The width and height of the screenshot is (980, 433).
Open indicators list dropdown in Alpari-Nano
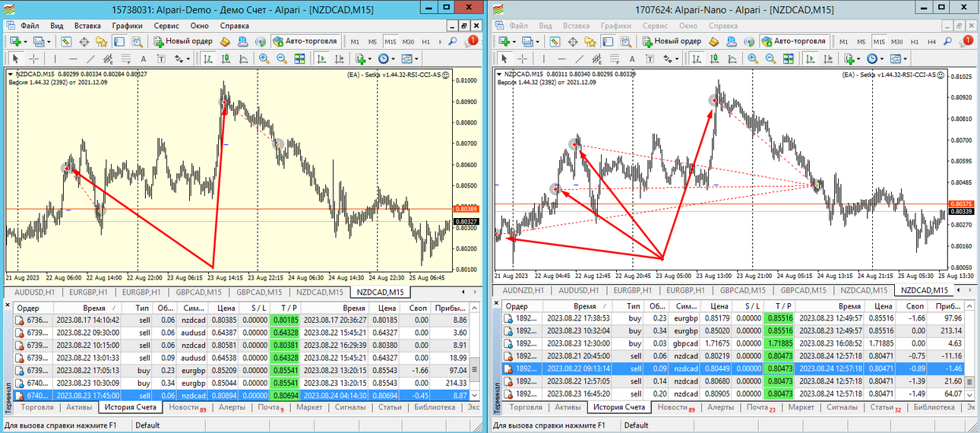[859, 58]
